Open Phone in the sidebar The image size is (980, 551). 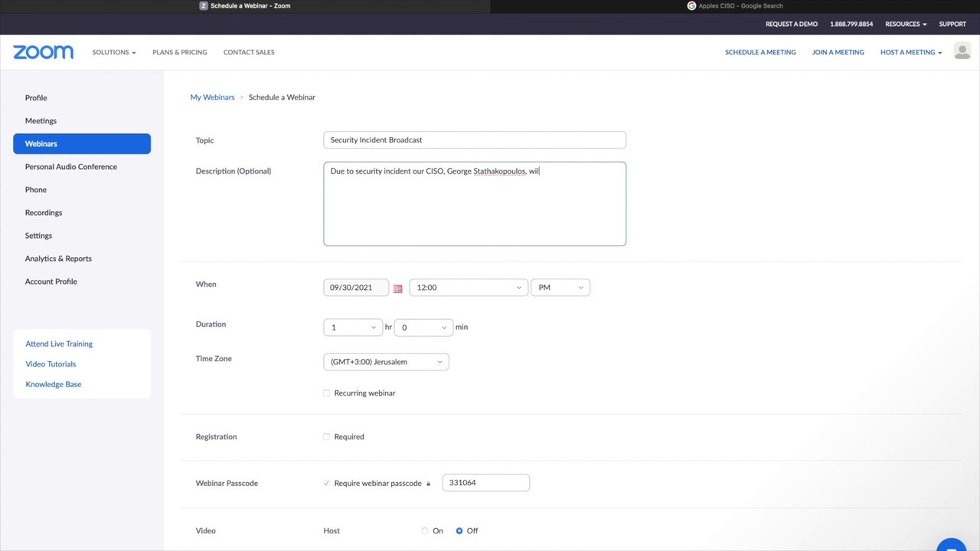[36, 190]
